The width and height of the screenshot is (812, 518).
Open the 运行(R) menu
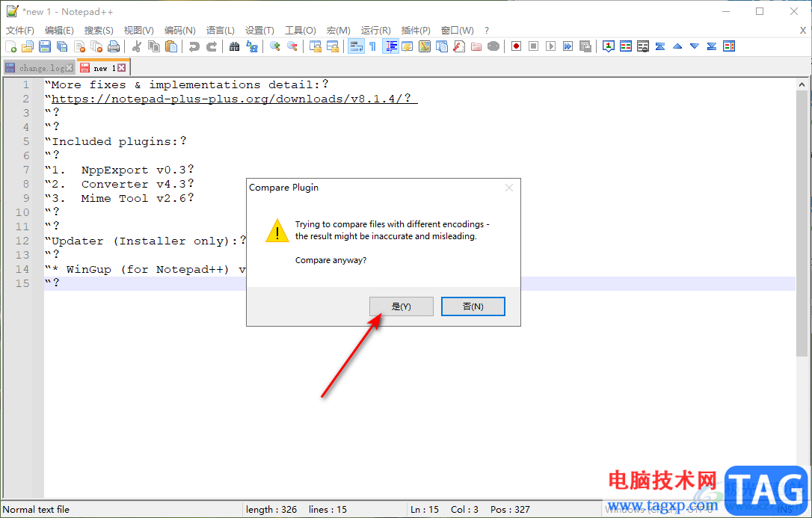click(x=376, y=31)
